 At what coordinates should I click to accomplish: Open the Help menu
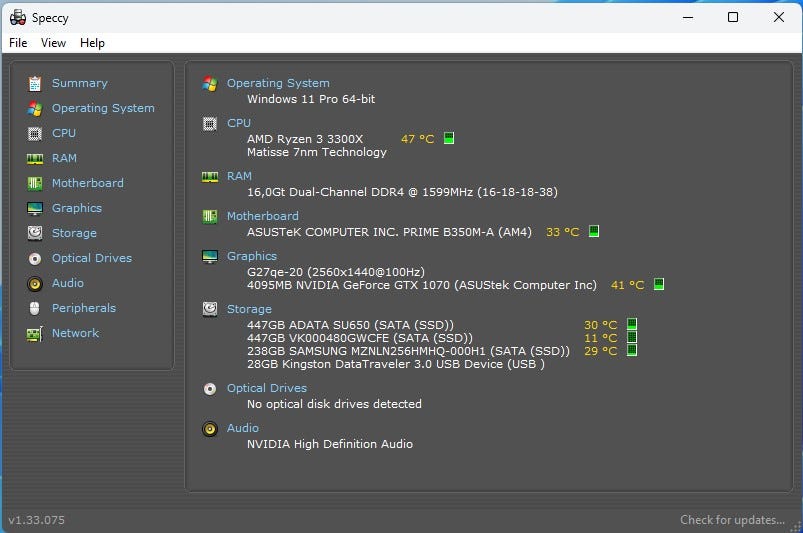[92, 43]
